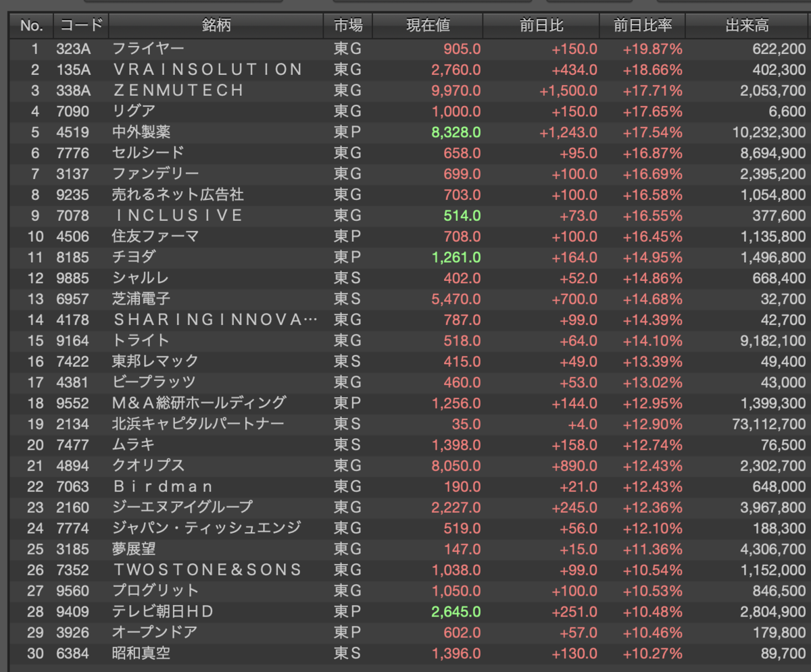Image resolution: width=811 pixels, height=672 pixels.
Task: Select Ｍ＆Ａ総研ホールディング stock name
Action: pos(199,403)
